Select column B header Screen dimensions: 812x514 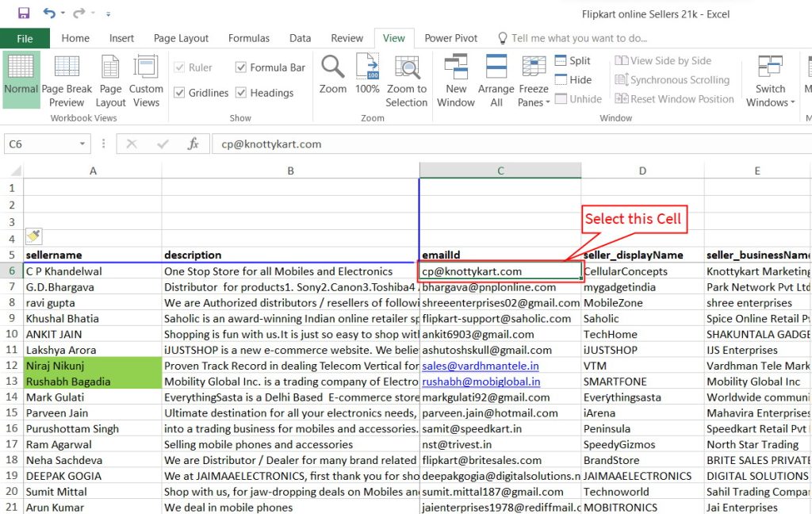[290, 171]
